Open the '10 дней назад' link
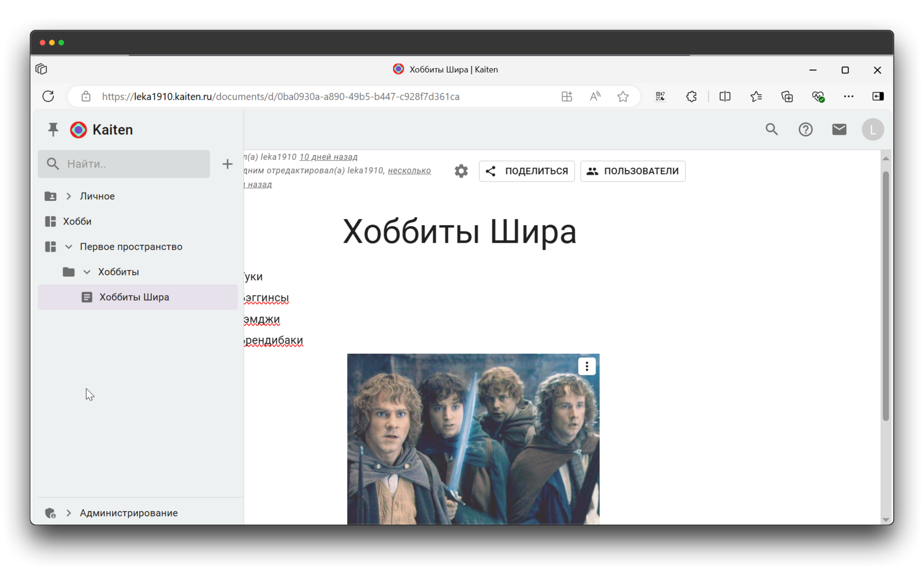This screenshot has height=570, width=924. click(x=328, y=157)
